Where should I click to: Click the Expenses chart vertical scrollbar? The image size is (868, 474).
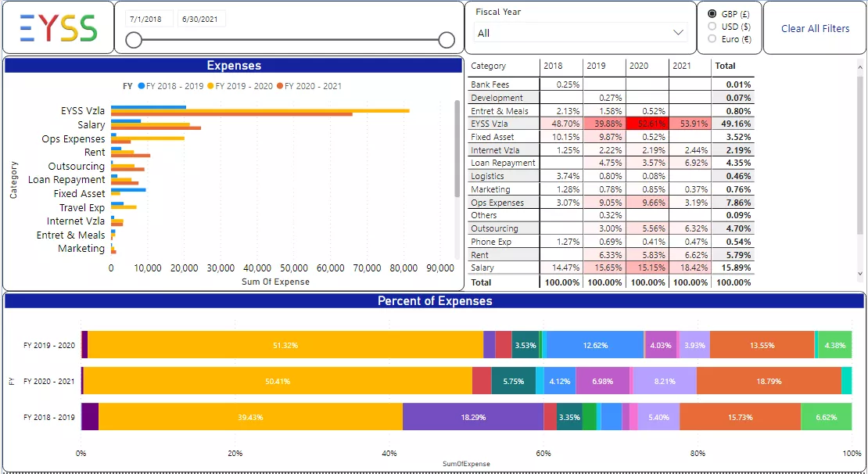(x=457, y=149)
